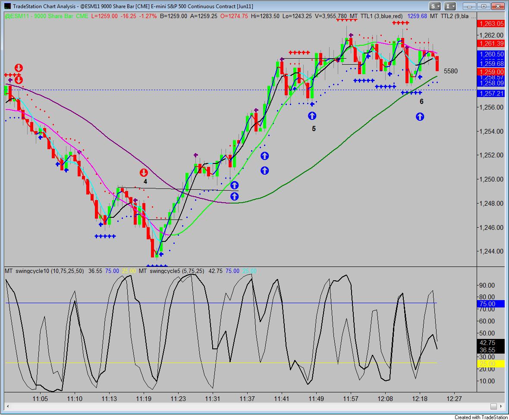Click the blue up-arrow signal above number 5
Screen dimensions: 509x420
[312, 116]
